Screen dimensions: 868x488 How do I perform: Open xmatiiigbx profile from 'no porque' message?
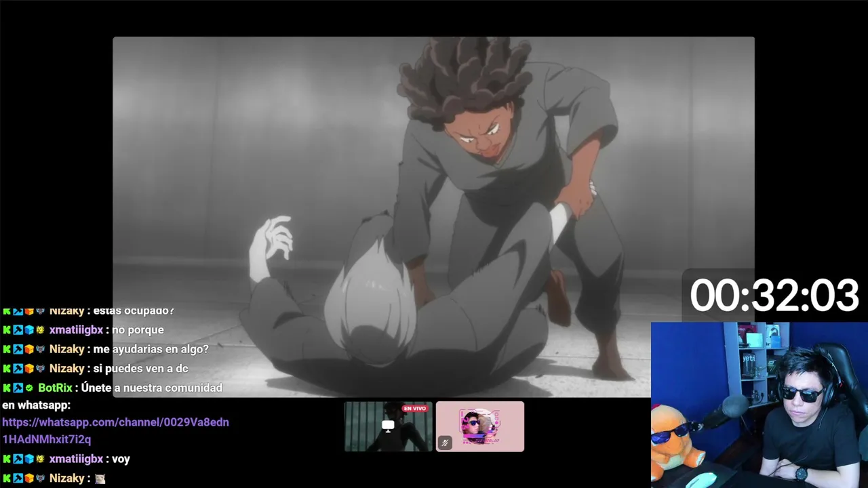point(76,330)
